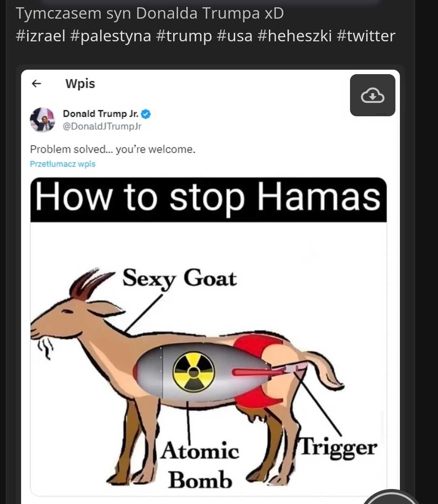Open the #izrael hashtag
This screenshot has width=438, height=504.
coord(41,36)
